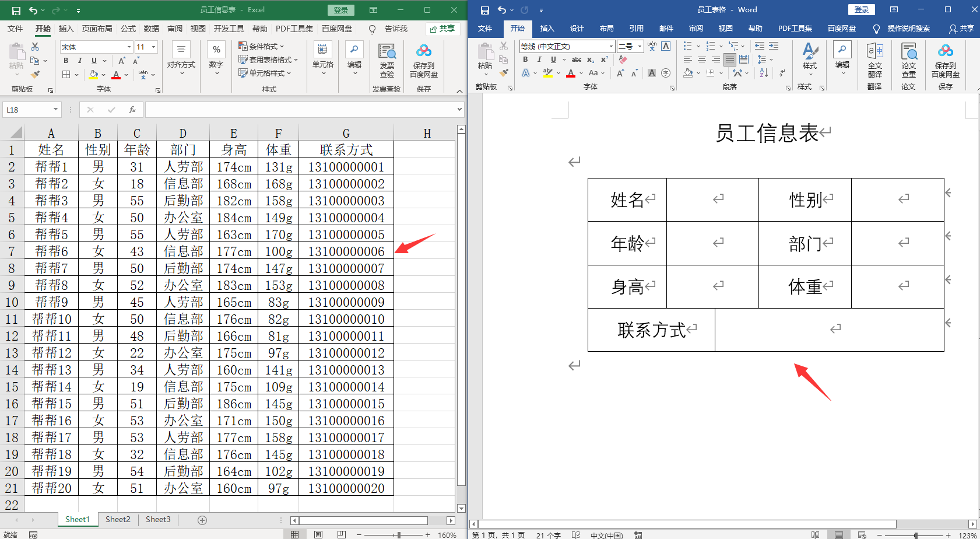Apply yellow fill color in Excel

point(93,75)
